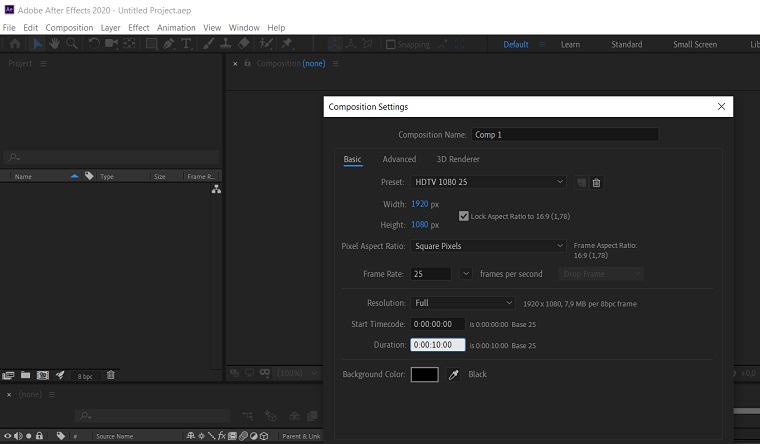
Task: Open the Preset dropdown HDTV 1080 25
Action: 489,182
